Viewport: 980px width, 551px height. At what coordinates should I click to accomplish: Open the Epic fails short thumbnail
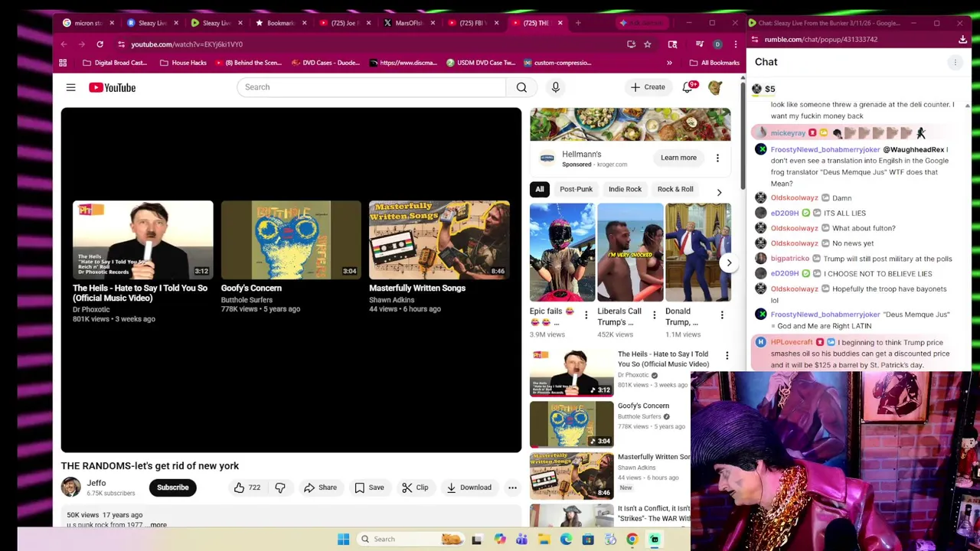(562, 252)
